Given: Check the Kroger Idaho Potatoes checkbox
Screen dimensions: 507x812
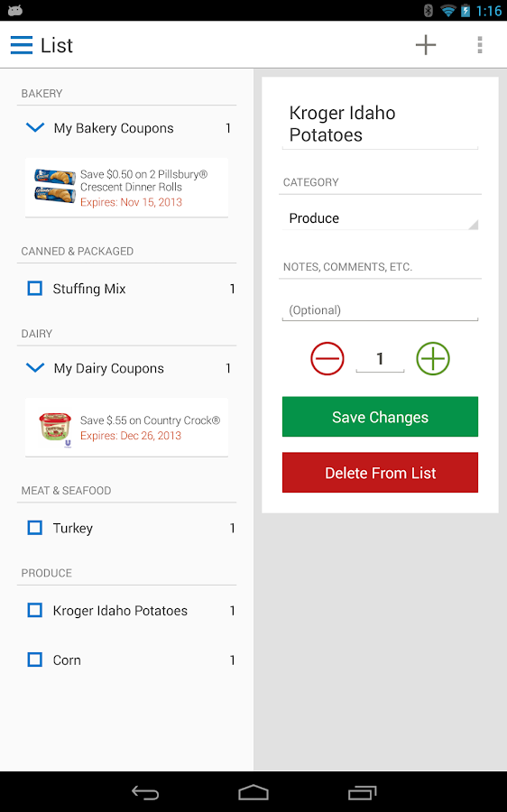Looking at the screenshot, I should coord(34,611).
